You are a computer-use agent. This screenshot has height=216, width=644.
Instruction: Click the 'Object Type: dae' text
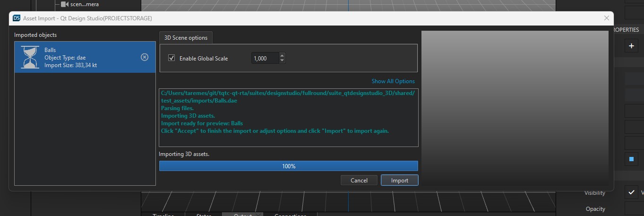65,58
